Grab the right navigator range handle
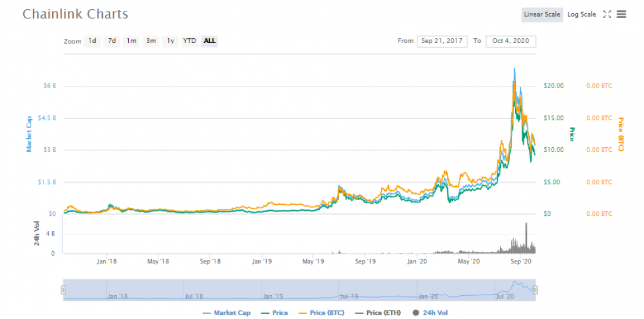This screenshot has height=319, width=644. [x=536, y=290]
